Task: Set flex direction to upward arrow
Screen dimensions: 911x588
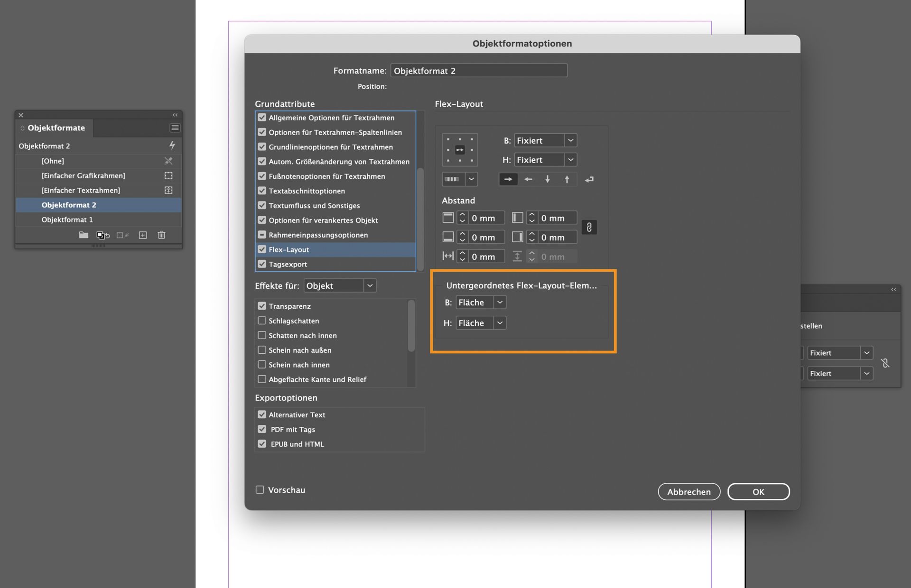Action: [567, 179]
